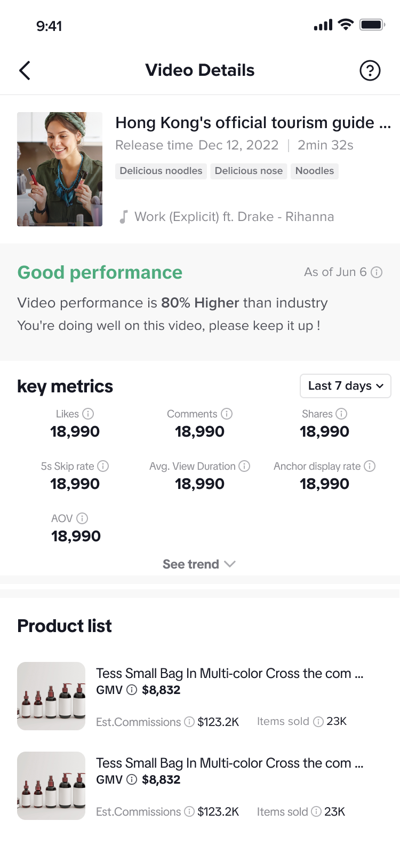
Task: Tap the Work (Explicit) ft. Drake music track
Action: [x=234, y=217]
